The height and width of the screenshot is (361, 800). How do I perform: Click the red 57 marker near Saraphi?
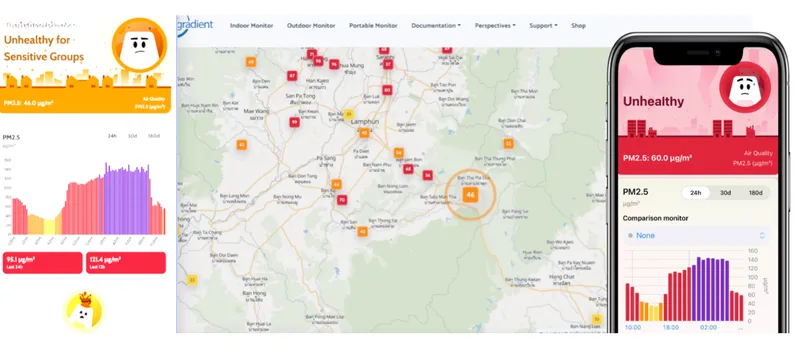coord(388,64)
